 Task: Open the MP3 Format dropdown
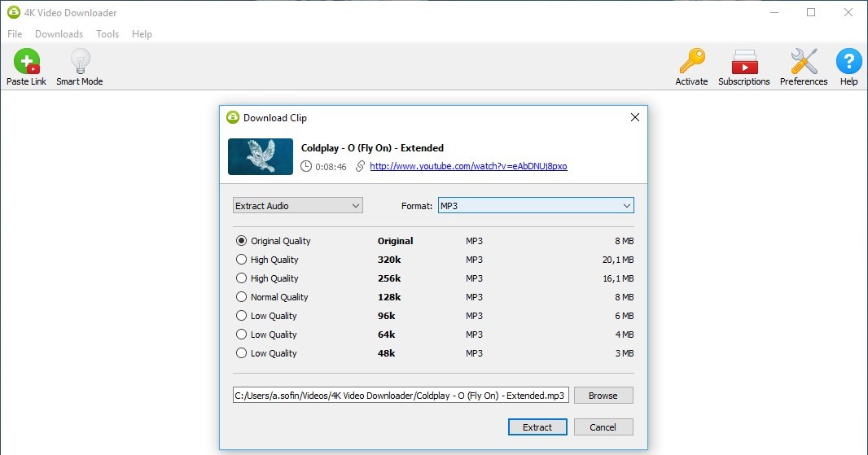[536, 205]
